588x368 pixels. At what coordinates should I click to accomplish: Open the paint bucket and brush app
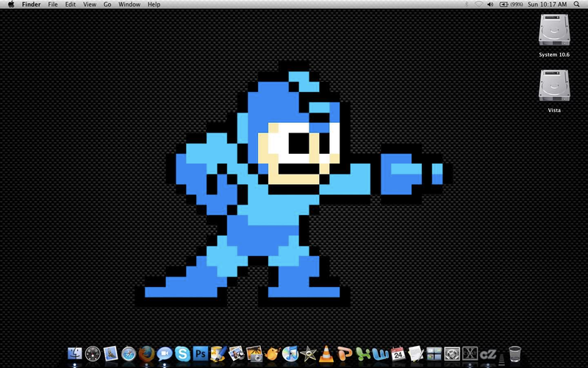tap(218, 354)
